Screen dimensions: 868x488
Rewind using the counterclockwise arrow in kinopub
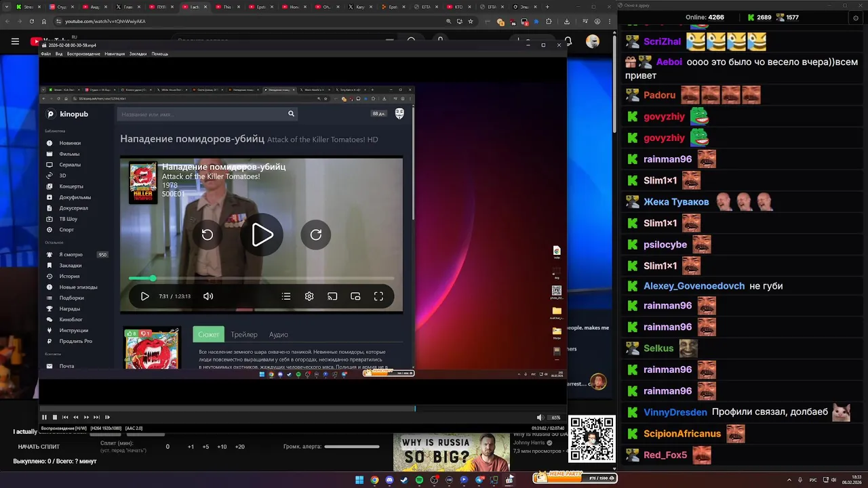click(x=208, y=235)
